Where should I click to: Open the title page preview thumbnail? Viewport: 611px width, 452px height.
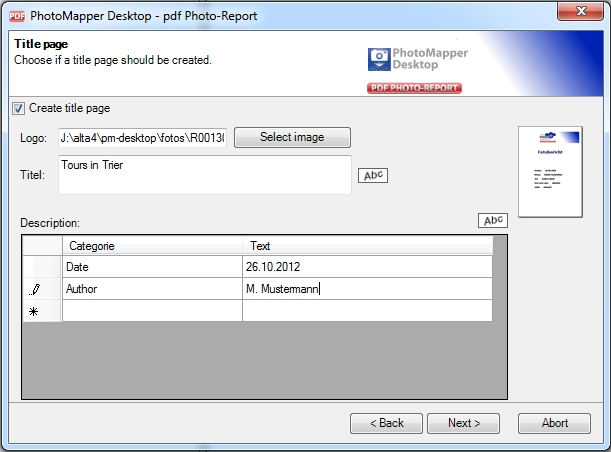(x=549, y=171)
